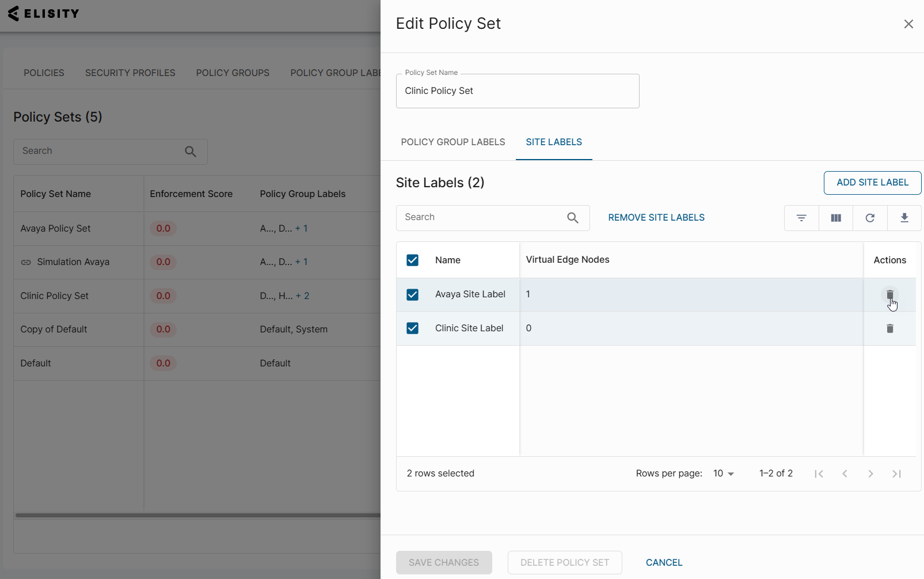The image size is (924, 579).
Task: Uncheck the Avaya Site Label checkbox
Action: [x=412, y=295]
